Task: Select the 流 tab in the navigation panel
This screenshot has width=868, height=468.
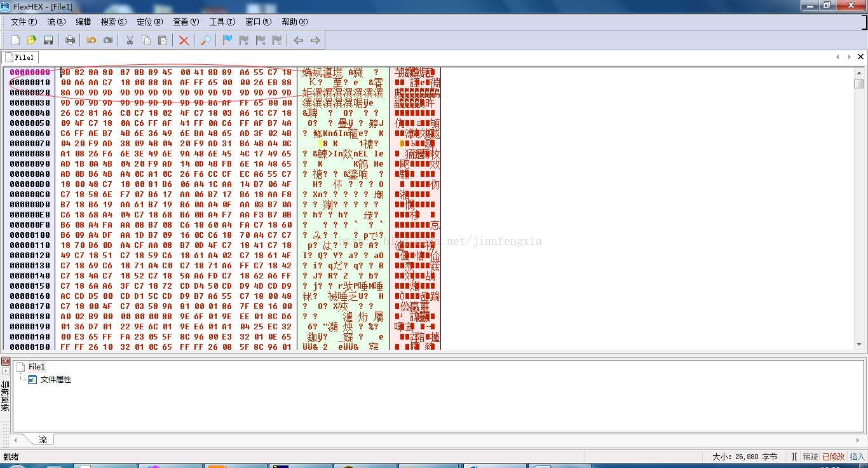Action: (43, 439)
